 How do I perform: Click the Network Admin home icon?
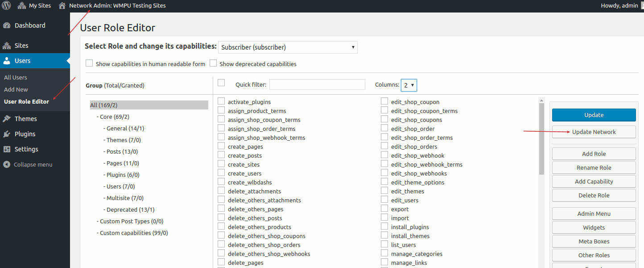click(62, 6)
